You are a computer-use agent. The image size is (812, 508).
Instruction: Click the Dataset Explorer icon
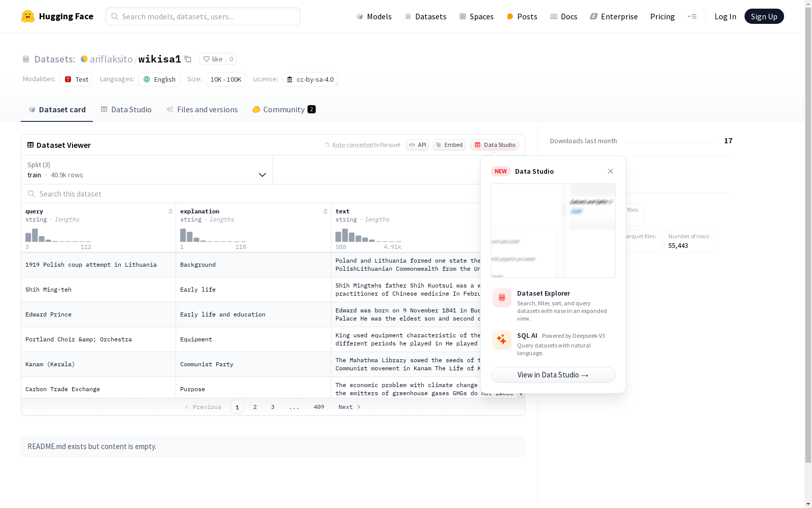coord(502,298)
